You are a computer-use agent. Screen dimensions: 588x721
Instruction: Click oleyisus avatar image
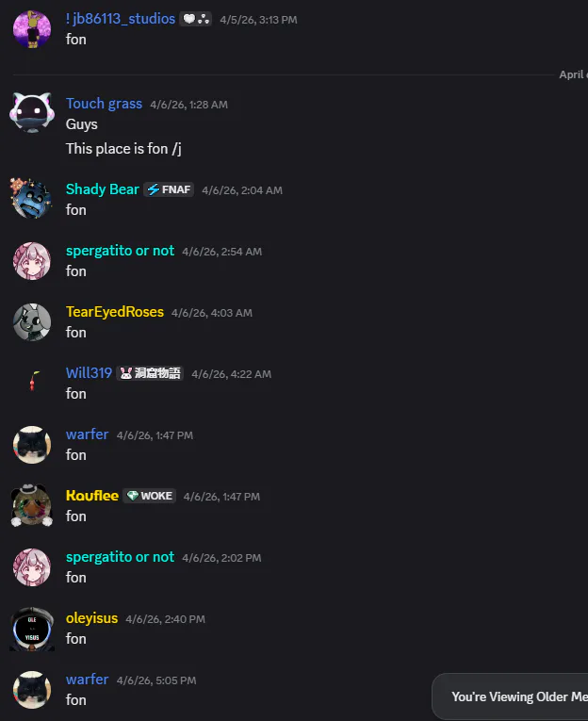pos(32,629)
